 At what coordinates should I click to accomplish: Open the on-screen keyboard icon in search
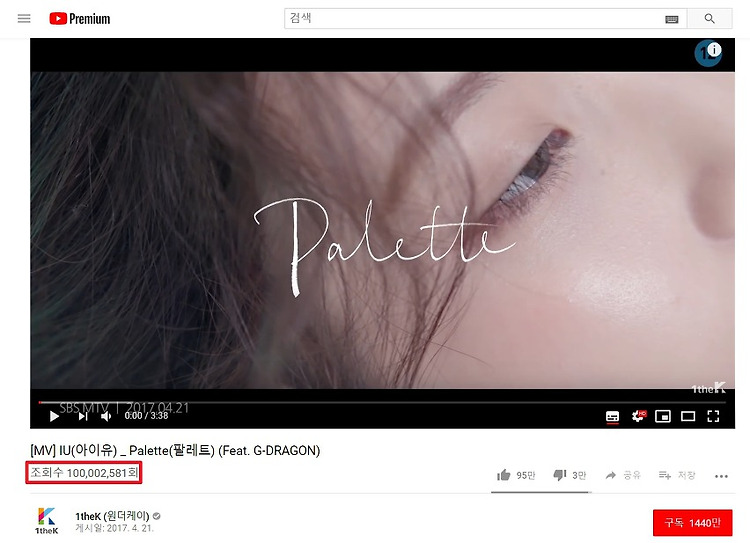tap(672, 19)
